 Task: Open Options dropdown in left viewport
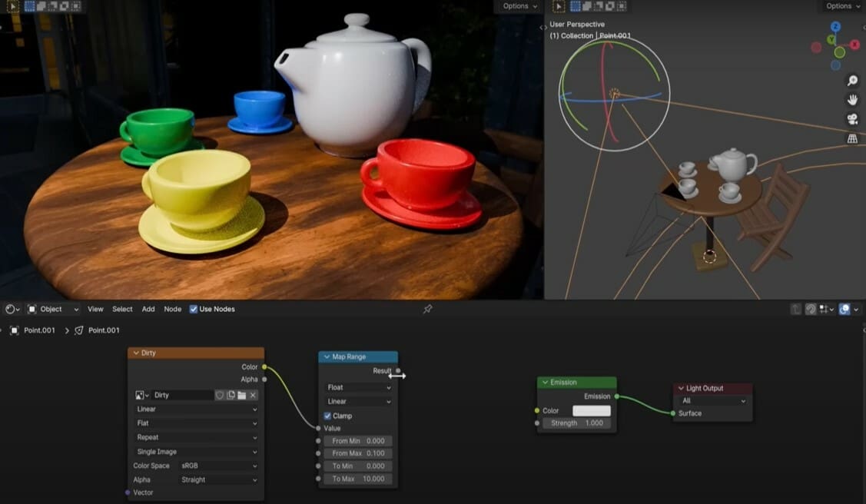pyautogui.click(x=519, y=6)
